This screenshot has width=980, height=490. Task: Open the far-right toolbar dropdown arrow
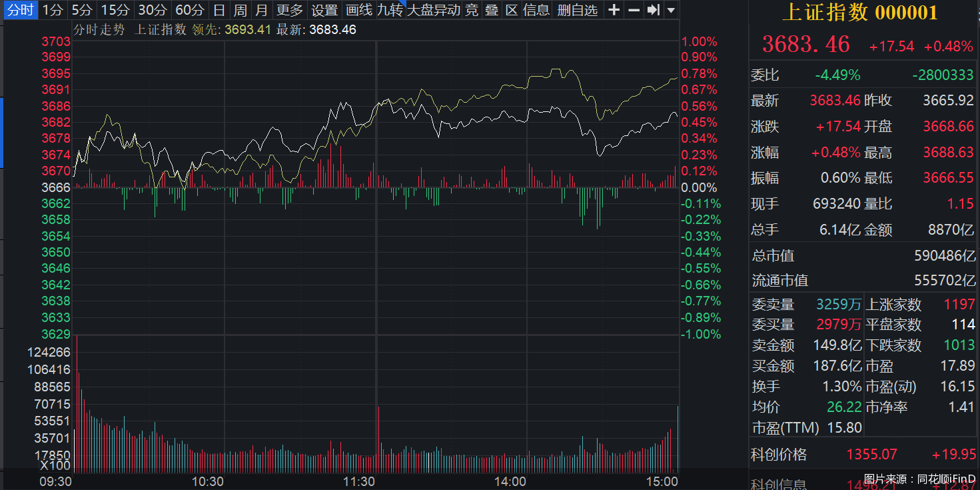pyautogui.click(x=670, y=10)
